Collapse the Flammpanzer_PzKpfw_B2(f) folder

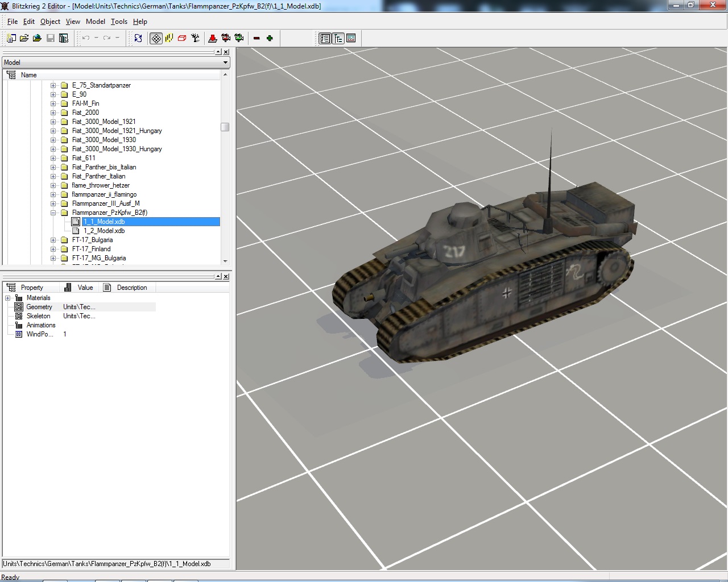click(53, 213)
